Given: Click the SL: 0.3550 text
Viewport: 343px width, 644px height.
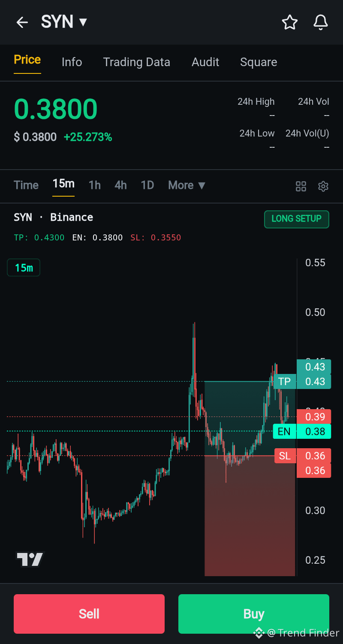Looking at the screenshot, I should (x=156, y=238).
